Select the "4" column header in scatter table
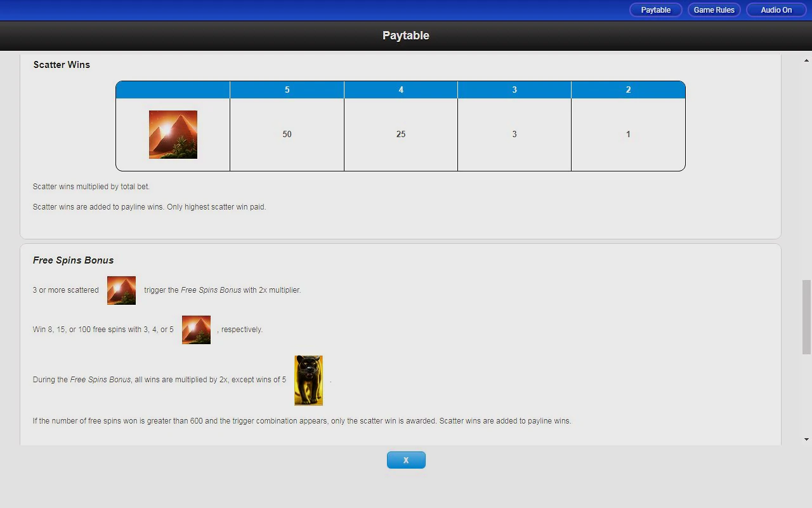The width and height of the screenshot is (812, 508). pos(400,90)
